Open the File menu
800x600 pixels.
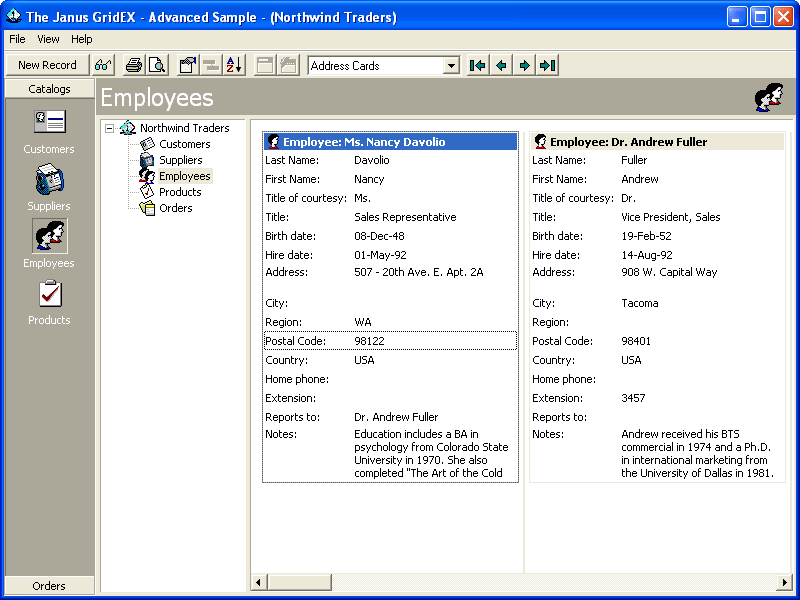pos(17,39)
